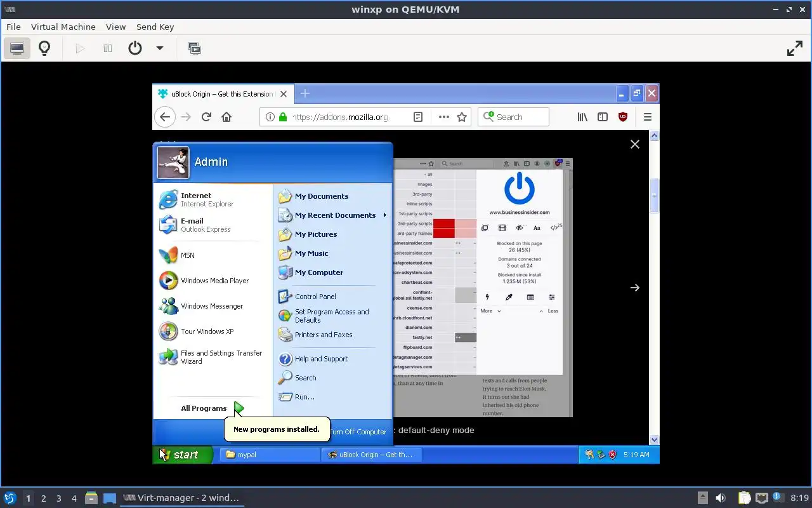Close the uBlock Origin tab
This screenshot has width=812, height=508.
point(284,94)
